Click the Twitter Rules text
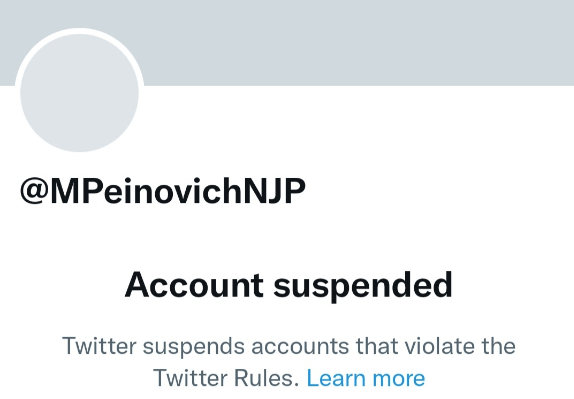The width and height of the screenshot is (574, 399). 226,378
